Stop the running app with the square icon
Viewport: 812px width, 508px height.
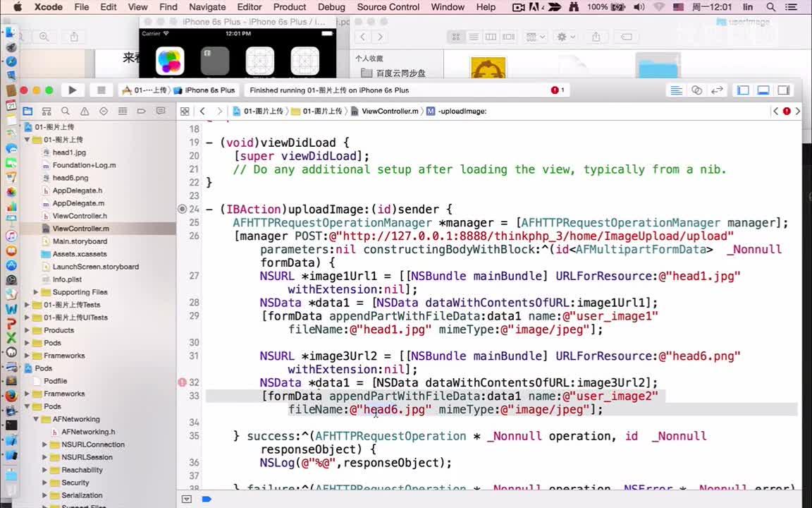tap(101, 90)
